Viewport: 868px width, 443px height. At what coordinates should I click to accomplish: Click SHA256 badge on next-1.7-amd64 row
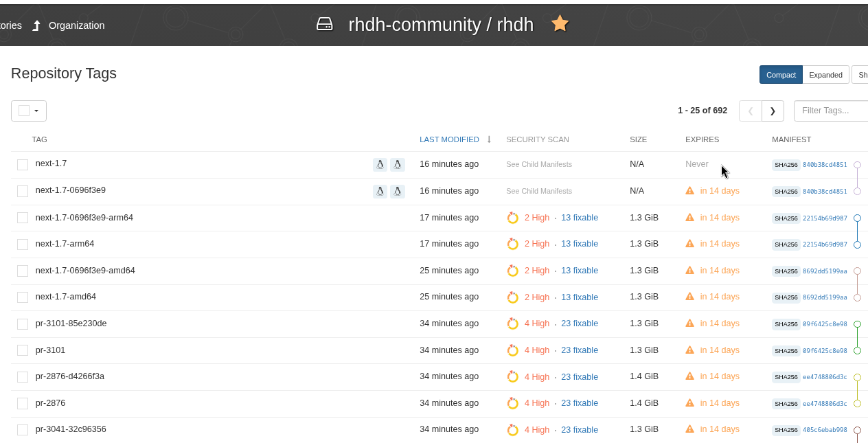786,297
